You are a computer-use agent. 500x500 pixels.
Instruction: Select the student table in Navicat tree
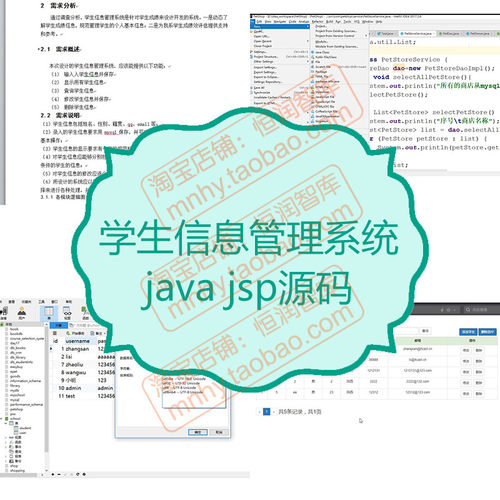[x=25, y=428]
